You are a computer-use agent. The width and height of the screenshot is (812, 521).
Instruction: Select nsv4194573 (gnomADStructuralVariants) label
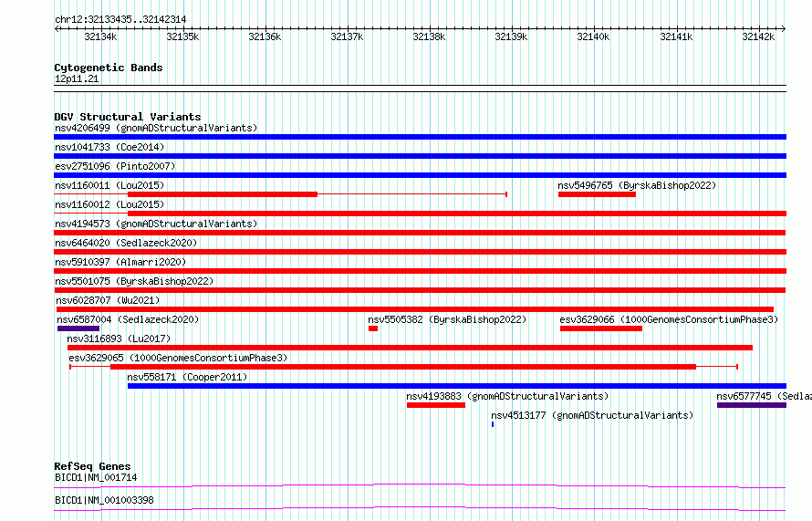(x=156, y=224)
